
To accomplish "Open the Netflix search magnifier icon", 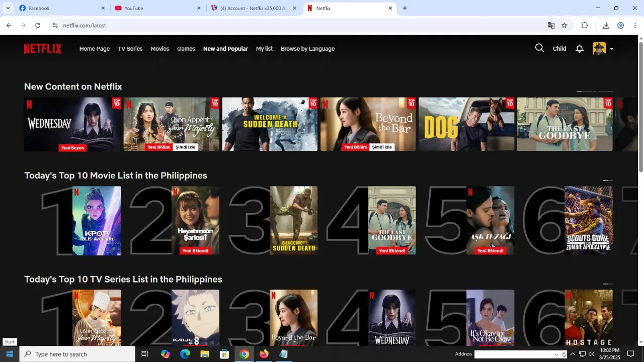I will (x=539, y=48).
